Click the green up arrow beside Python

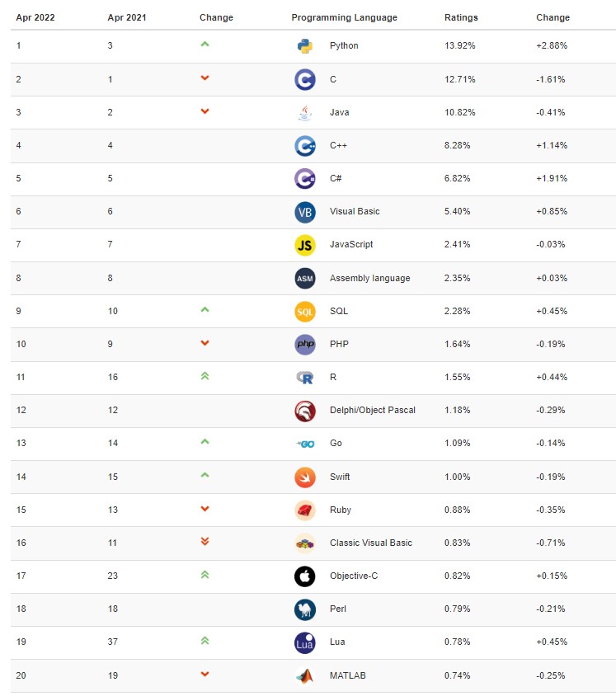pyautogui.click(x=205, y=44)
